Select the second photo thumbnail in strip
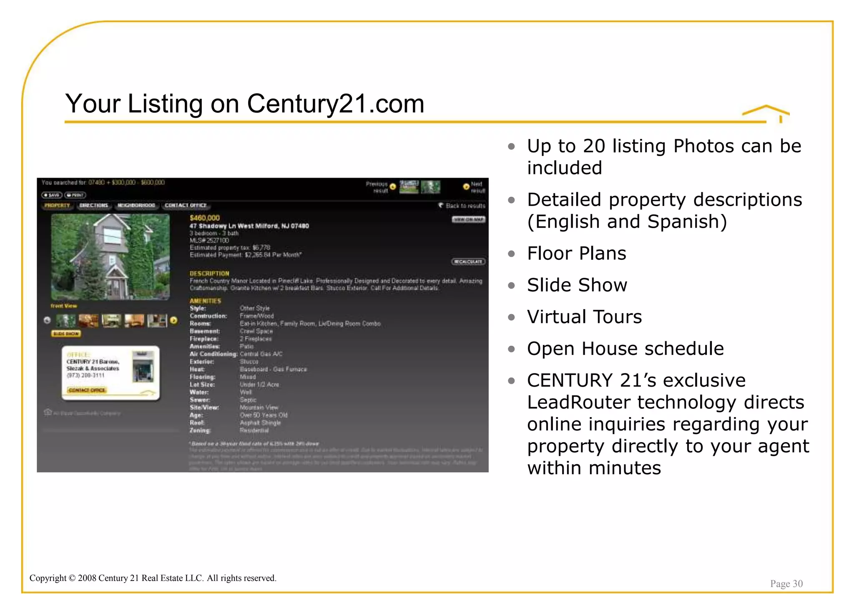854x616 pixels. point(89,321)
